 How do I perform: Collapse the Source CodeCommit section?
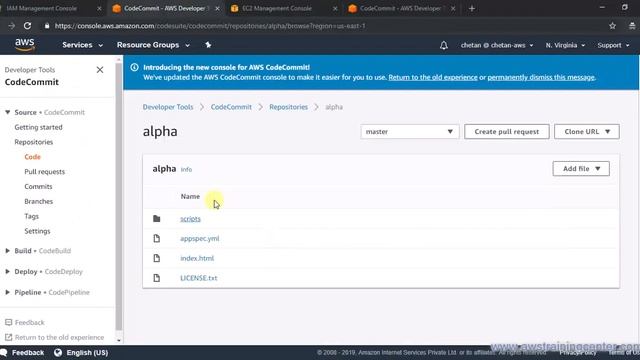click(x=7, y=112)
